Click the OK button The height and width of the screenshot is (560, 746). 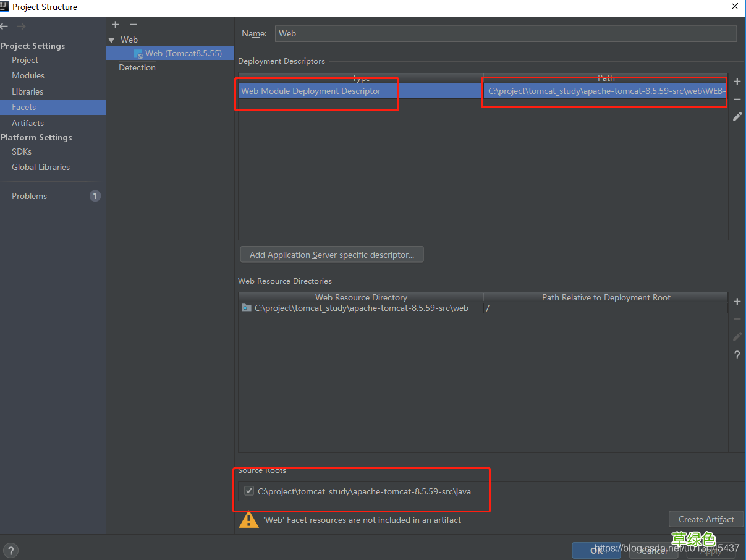point(596,550)
